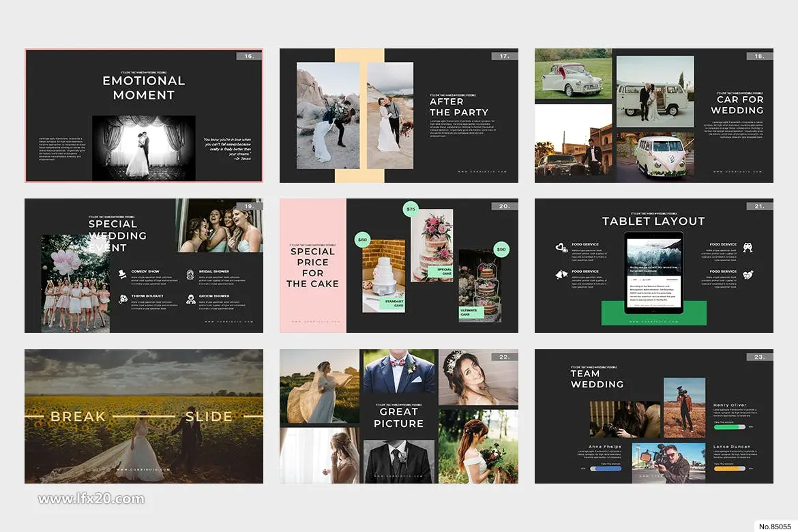Select the slide number badge 22
798x532 pixels.
[504, 357]
